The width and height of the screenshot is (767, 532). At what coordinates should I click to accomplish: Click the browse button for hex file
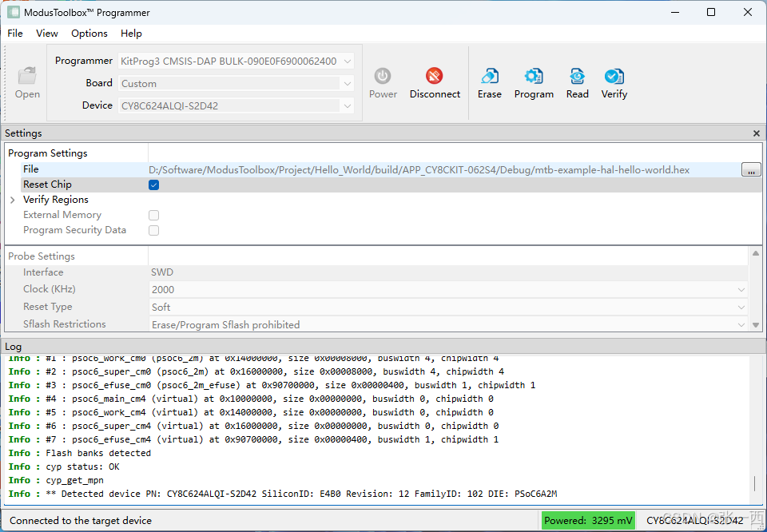click(751, 169)
